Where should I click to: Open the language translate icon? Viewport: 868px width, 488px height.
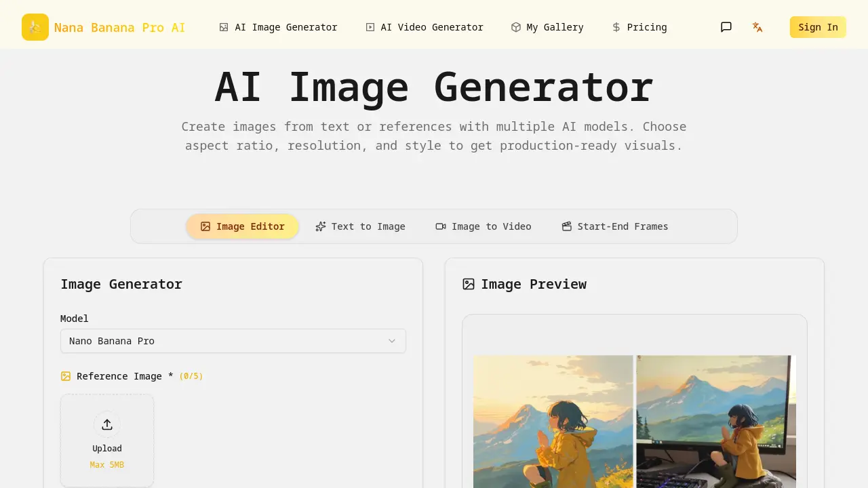[x=757, y=27]
